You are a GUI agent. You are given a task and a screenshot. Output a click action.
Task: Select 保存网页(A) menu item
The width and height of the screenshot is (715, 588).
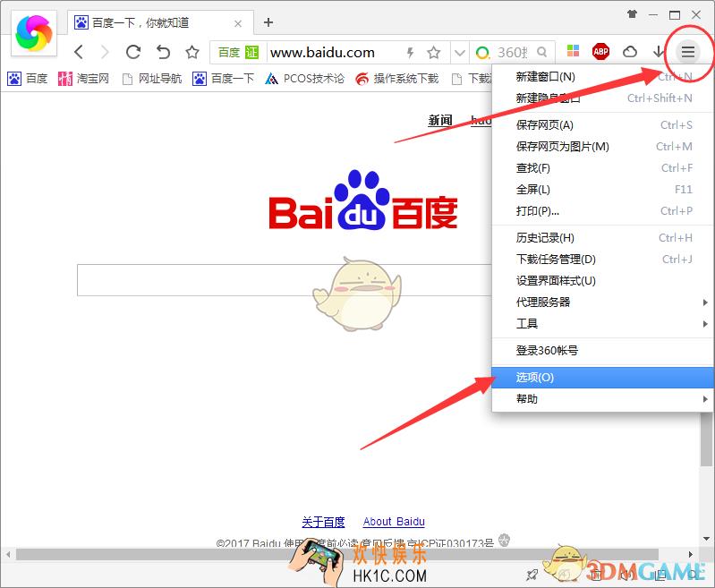point(603,125)
